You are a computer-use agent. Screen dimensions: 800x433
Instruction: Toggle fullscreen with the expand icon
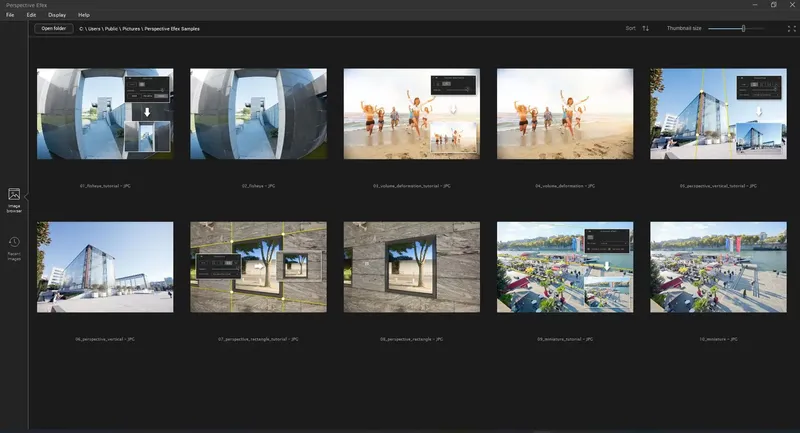pyautogui.click(x=791, y=29)
